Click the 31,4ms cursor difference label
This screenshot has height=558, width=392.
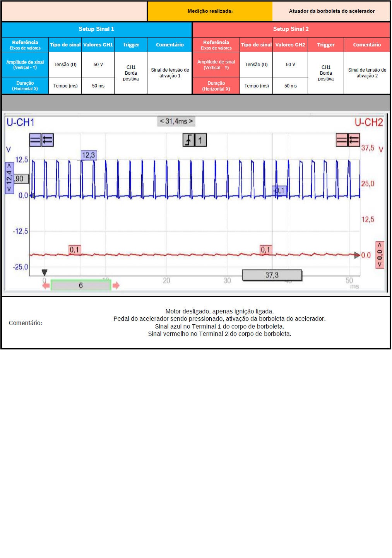tap(176, 122)
